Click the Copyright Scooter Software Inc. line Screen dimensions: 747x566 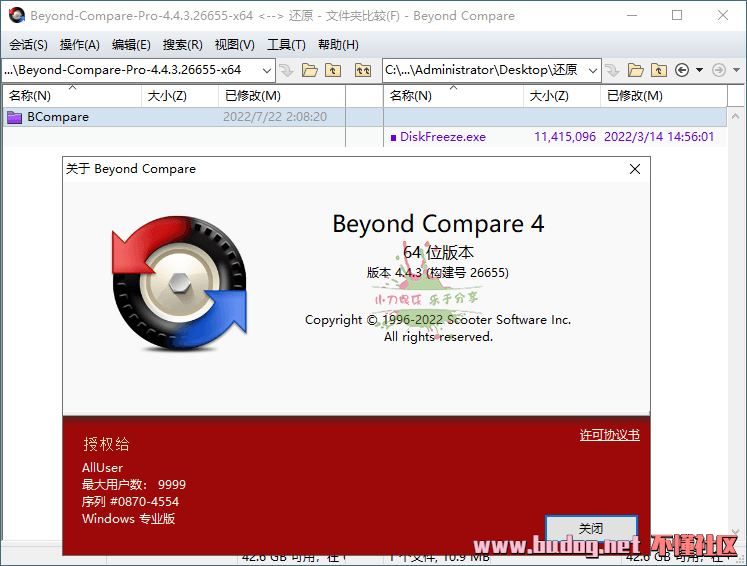click(x=438, y=320)
